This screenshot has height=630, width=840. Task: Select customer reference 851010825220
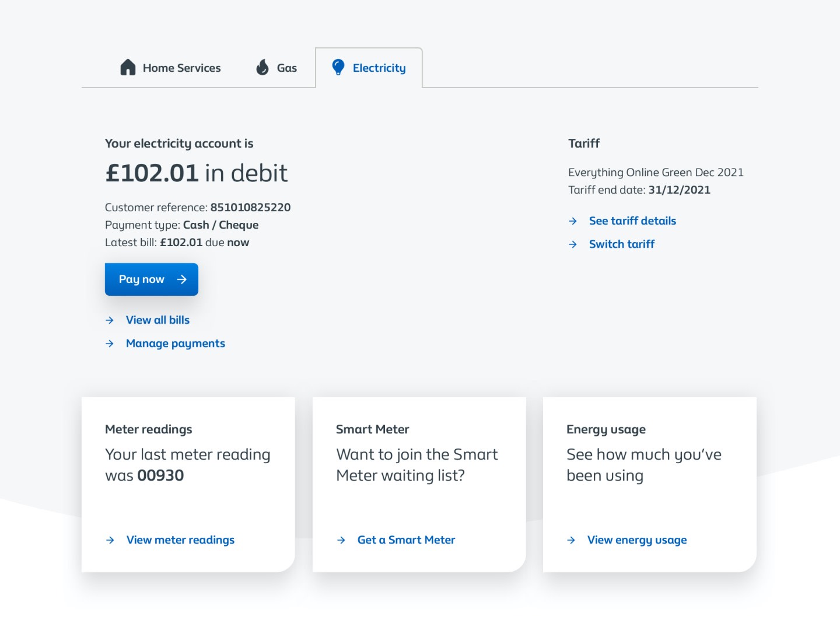pos(250,207)
